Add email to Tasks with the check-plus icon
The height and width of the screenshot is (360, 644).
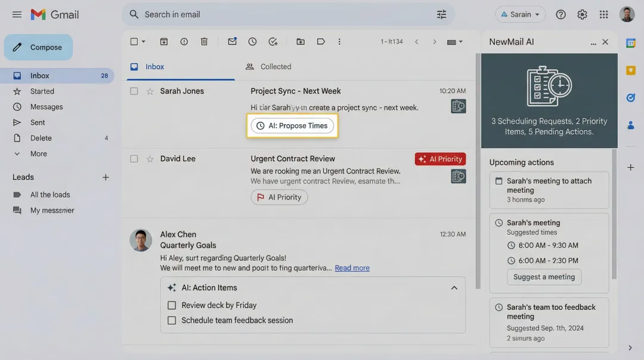273,41
